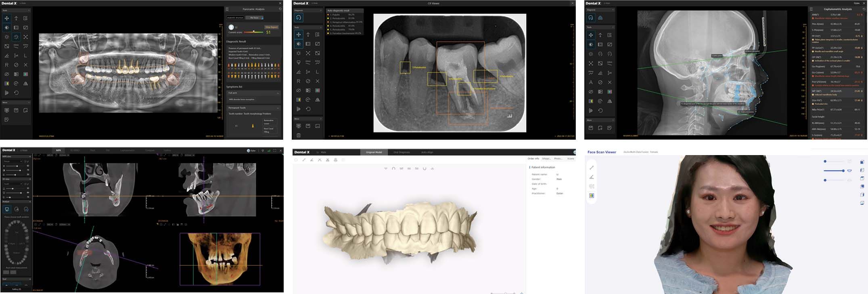The height and width of the screenshot is (294, 868).
Task: Toggle 'the focus' option in Panoramic Analysis
Action: click(x=255, y=18)
